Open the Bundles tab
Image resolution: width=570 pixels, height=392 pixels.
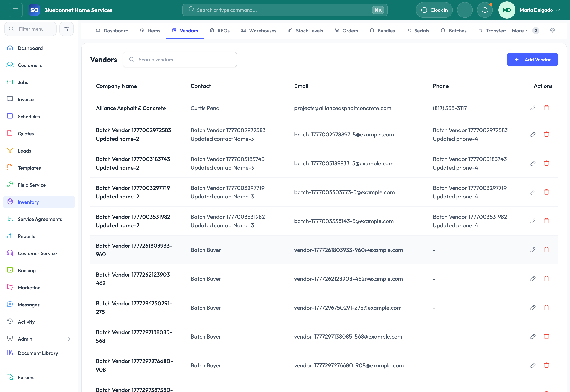tap(382, 31)
